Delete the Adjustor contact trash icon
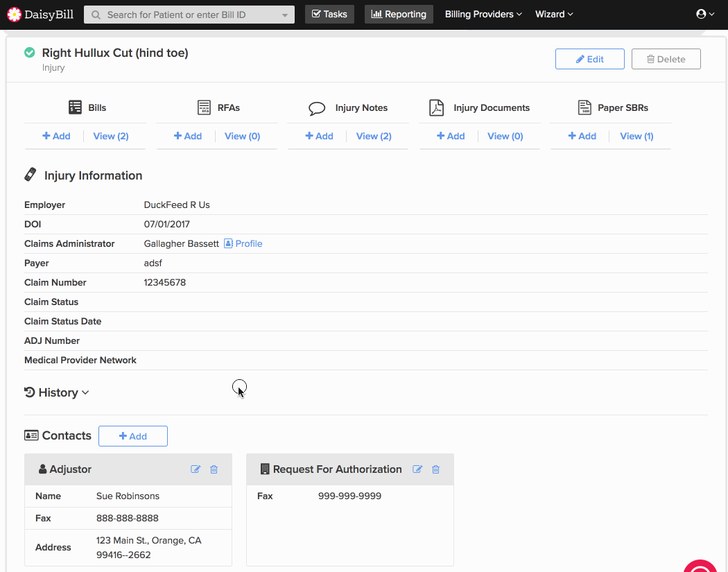The width and height of the screenshot is (728, 572). click(x=214, y=469)
